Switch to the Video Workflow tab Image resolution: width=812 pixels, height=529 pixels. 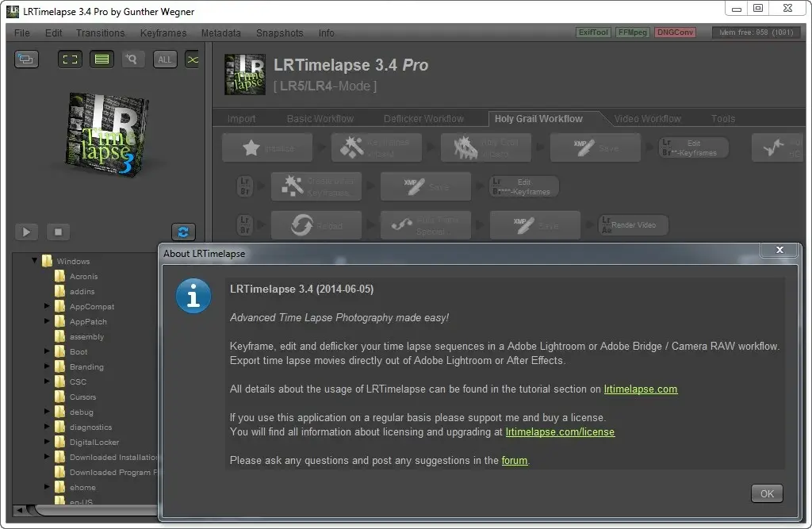pos(647,119)
